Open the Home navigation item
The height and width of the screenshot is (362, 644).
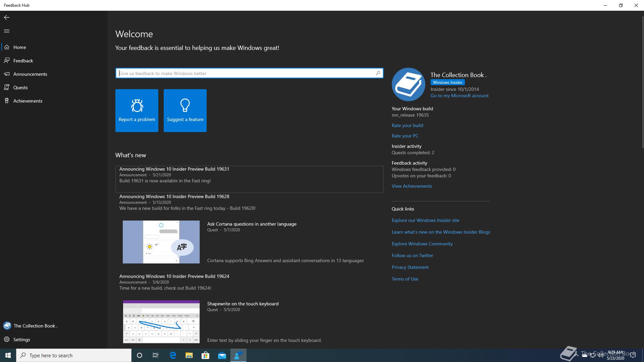[x=54, y=47]
